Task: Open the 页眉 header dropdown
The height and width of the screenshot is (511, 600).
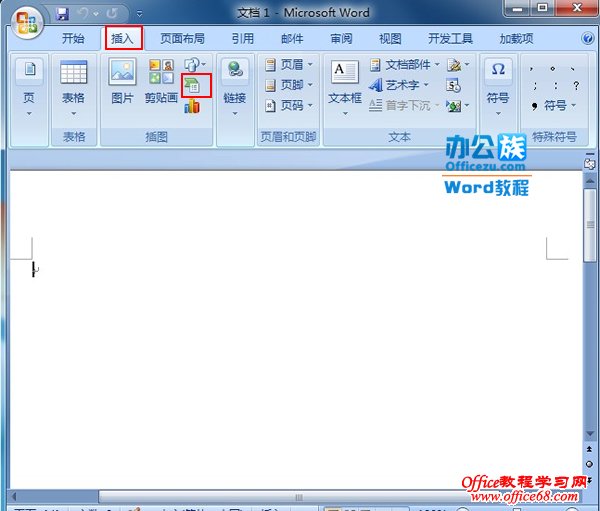Action: (289, 65)
